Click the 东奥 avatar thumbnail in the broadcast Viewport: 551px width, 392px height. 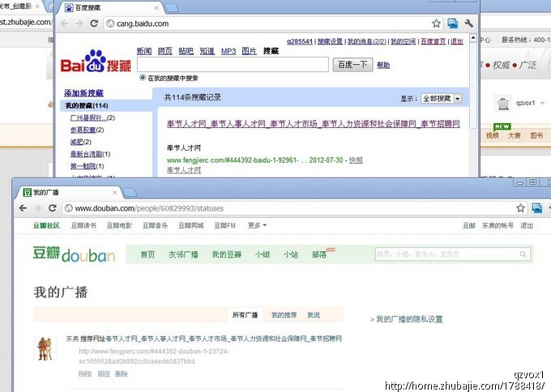pyautogui.click(x=45, y=348)
